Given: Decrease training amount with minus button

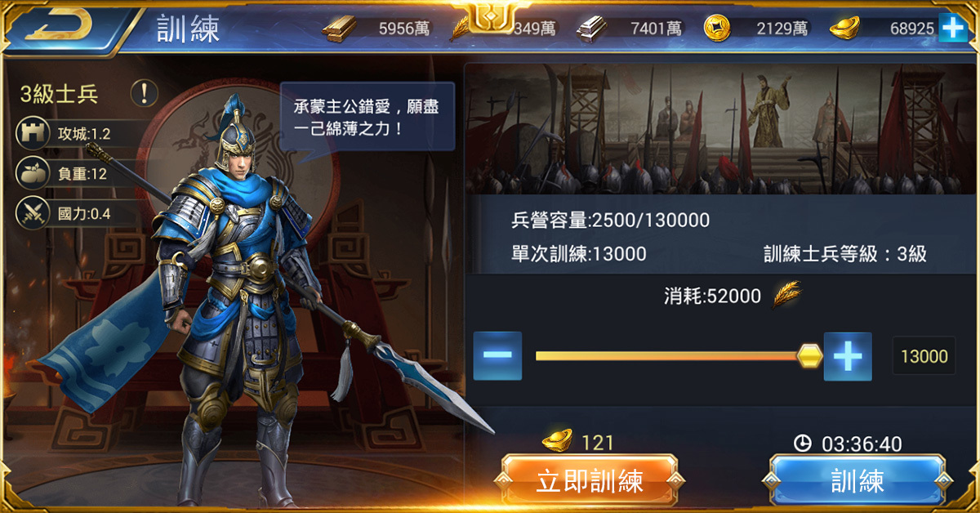Looking at the screenshot, I should pyautogui.click(x=497, y=356).
